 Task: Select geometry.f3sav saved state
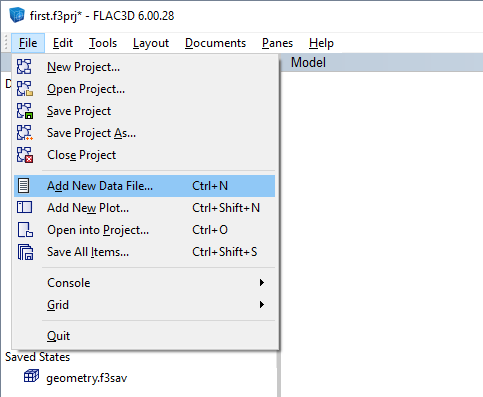pos(87,378)
